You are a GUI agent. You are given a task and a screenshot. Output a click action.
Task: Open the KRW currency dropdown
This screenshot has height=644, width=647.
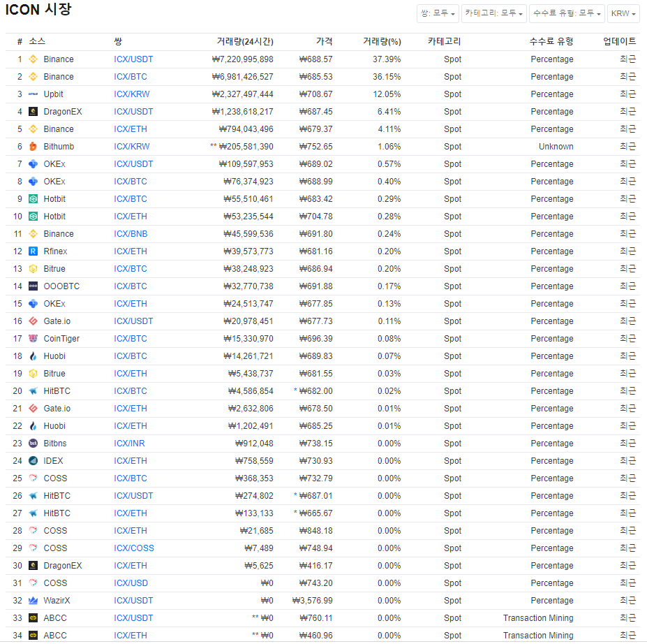[x=623, y=13]
